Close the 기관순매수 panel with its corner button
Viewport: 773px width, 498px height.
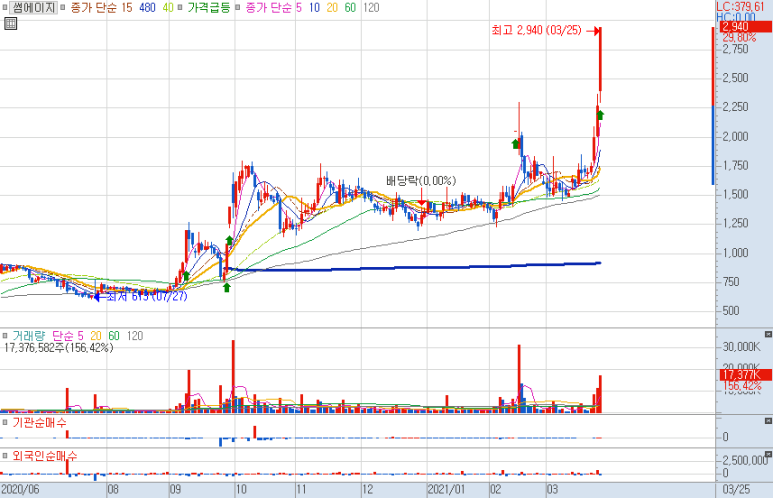[x=768, y=421]
